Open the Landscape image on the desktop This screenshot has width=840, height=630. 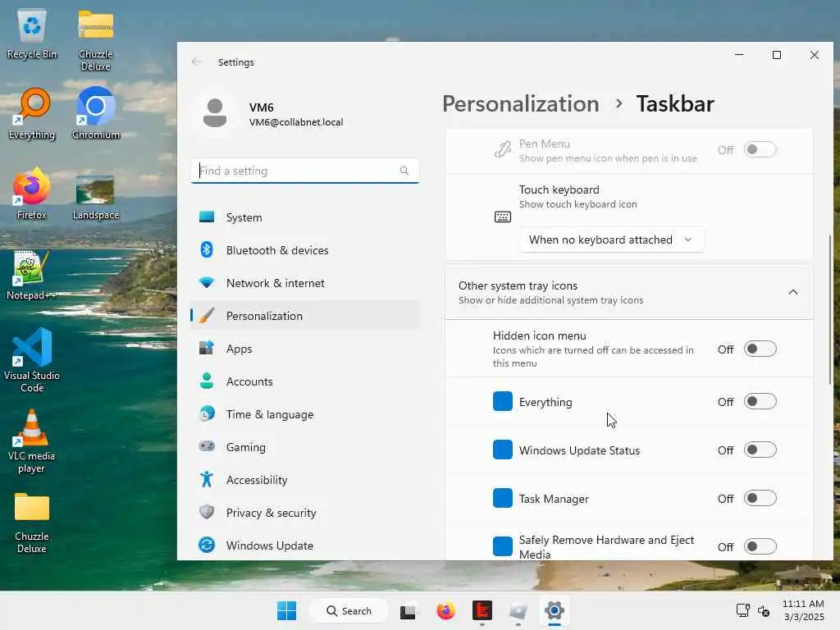95,197
